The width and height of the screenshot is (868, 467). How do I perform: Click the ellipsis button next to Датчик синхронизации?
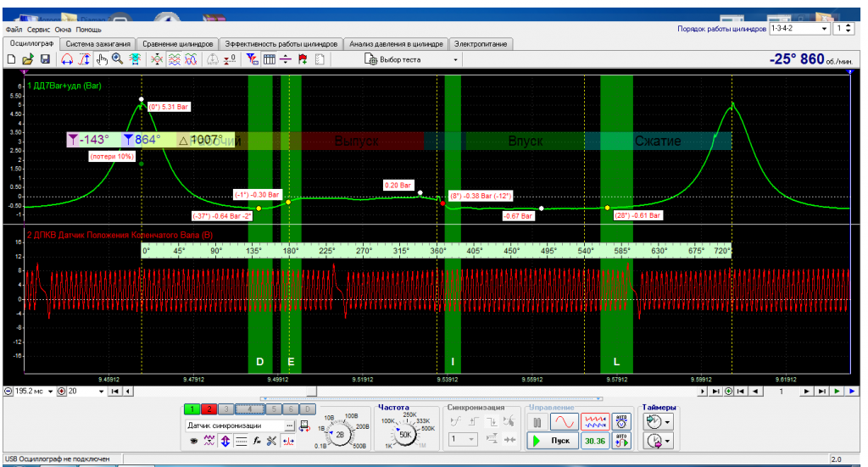point(290,425)
